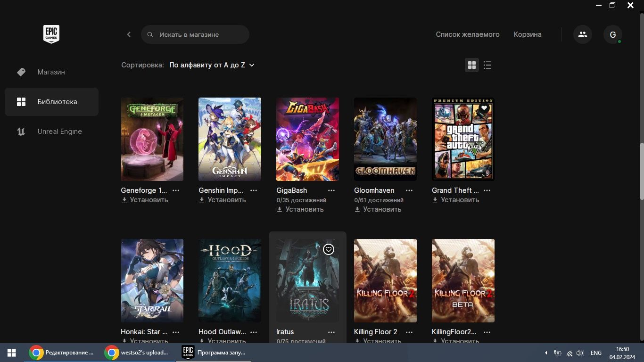Screen dimensions: 644x362
Task: Click the Iratus game title
Action: [x=285, y=332]
